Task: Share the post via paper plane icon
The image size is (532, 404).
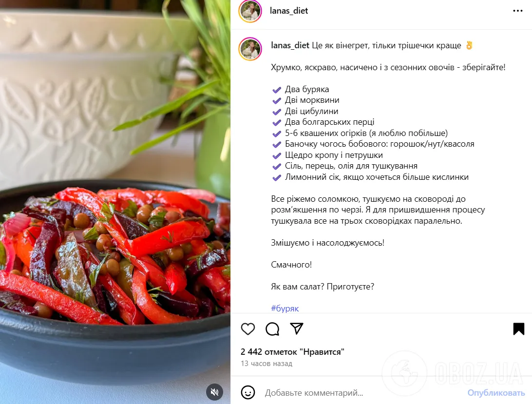Action: click(x=297, y=328)
